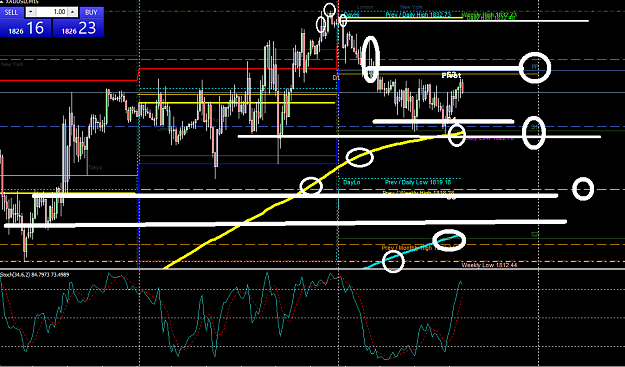This screenshot has width=625, height=367.
Task: Click the Stoch(34,6,2) indicator label
Action: (x=35, y=275)
